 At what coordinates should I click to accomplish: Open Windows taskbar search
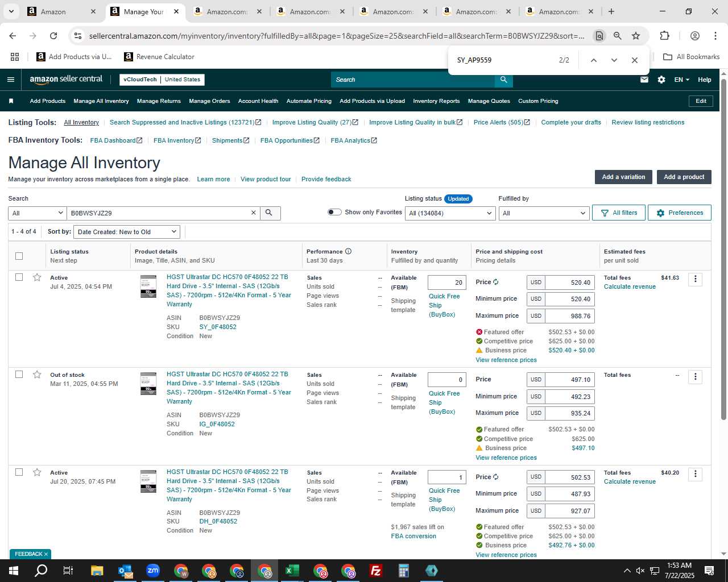tap(41, 571)
